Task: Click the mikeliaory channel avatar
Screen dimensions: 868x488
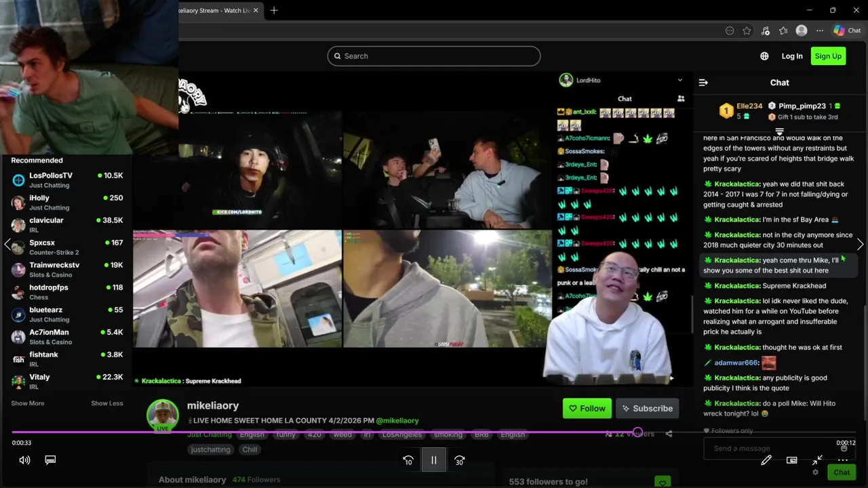Action: (163, 415)
